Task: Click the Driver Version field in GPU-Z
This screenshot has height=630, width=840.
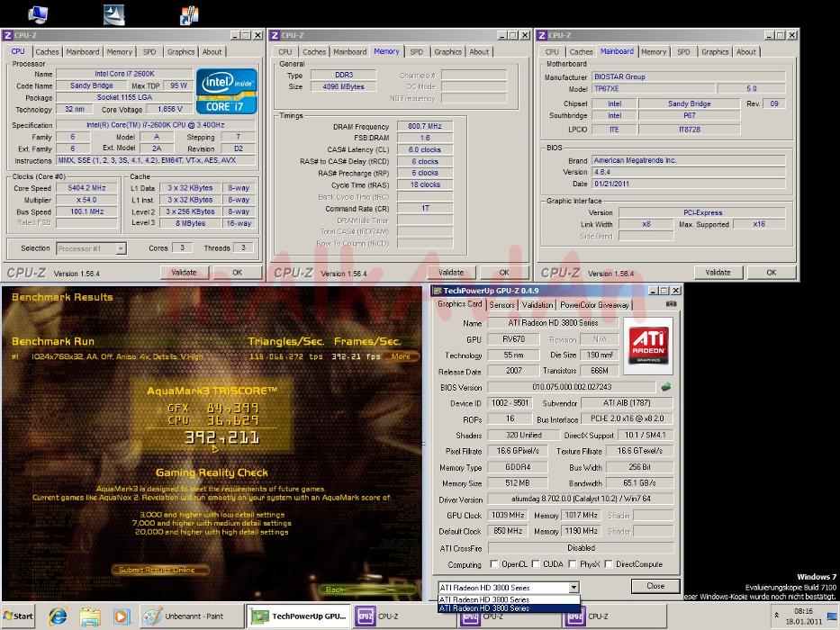Action: point(580,499)
